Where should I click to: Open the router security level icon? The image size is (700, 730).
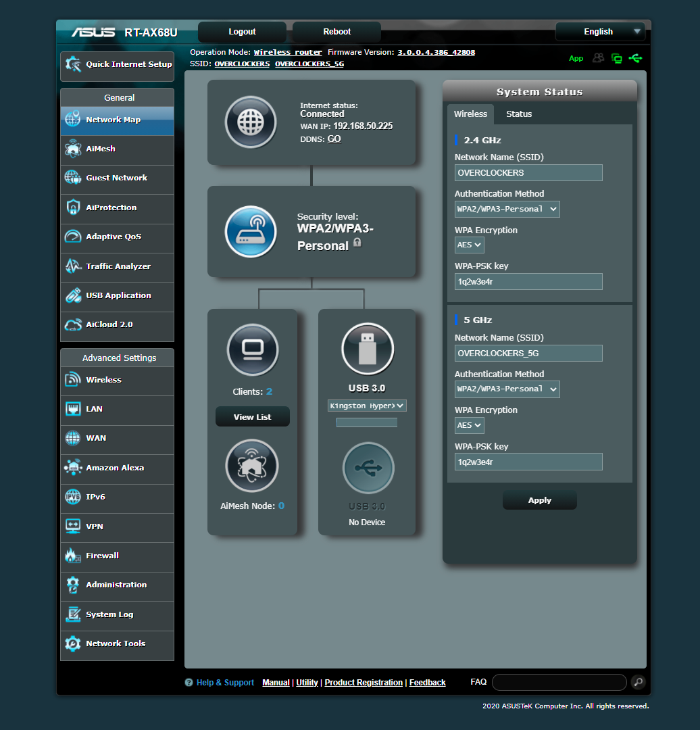pos(251,232)
